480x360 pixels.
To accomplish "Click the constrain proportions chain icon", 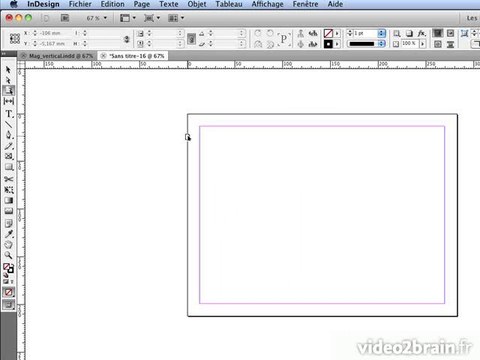I will (127, 39).
